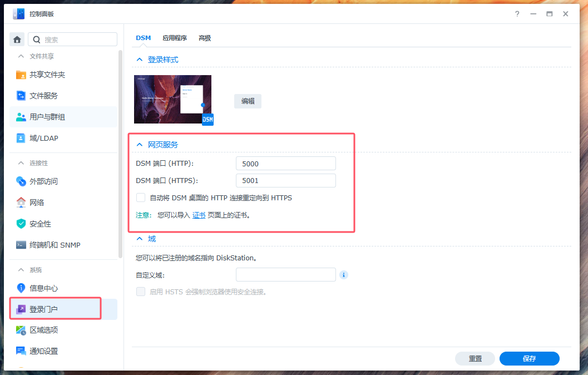Open 外部访问 external access icon

(x=21, y=181)
